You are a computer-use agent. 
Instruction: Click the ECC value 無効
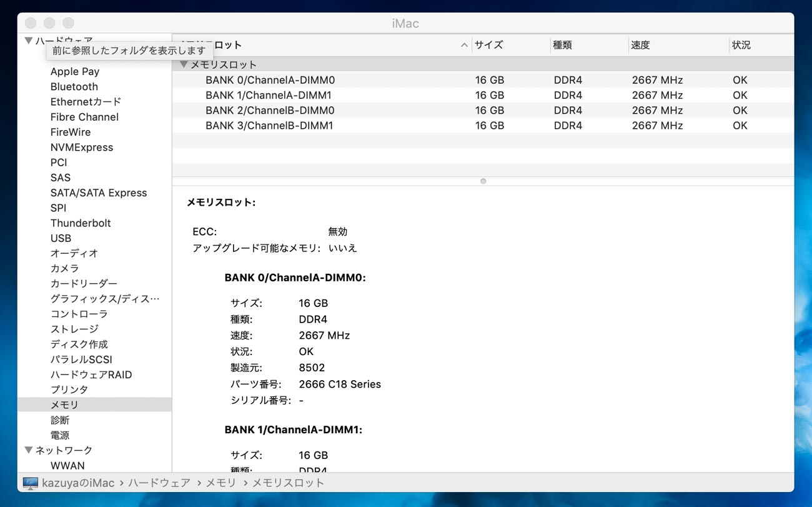tap(337, 231)
